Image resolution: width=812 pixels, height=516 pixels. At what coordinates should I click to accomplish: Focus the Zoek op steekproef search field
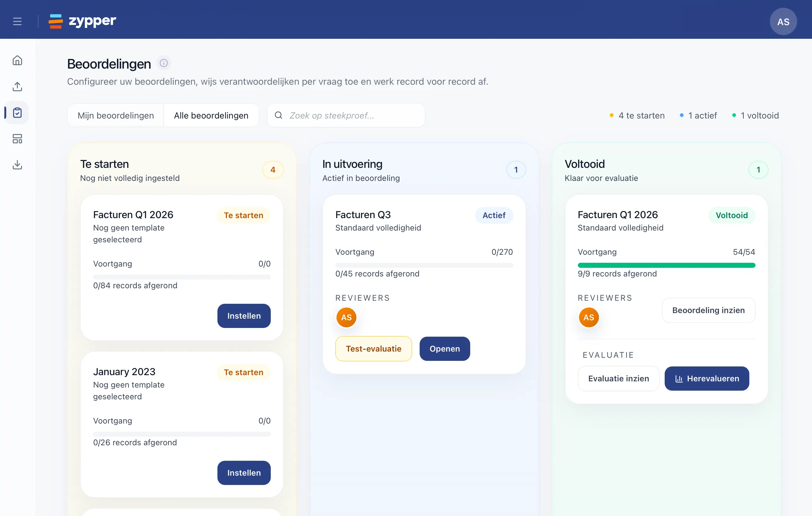pyautogui.click(x=346, y=115)
